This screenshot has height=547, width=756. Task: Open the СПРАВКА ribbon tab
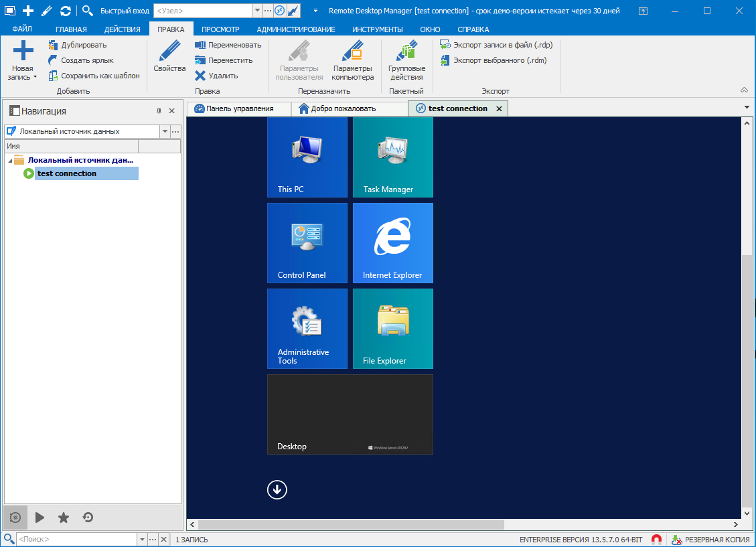pyautogui.click(x=473, y=29)
